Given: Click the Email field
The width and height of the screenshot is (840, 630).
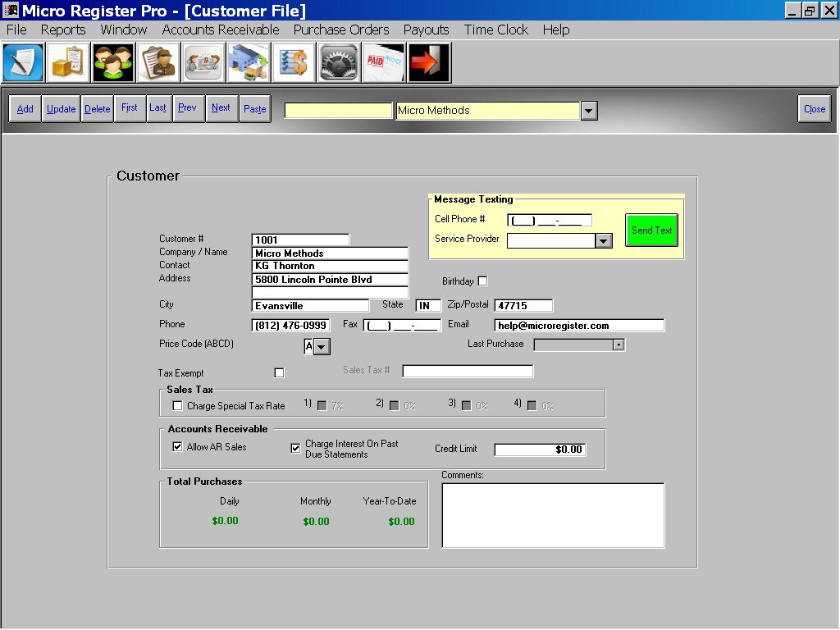Looking at the screenshot, I should pos(579,325).
